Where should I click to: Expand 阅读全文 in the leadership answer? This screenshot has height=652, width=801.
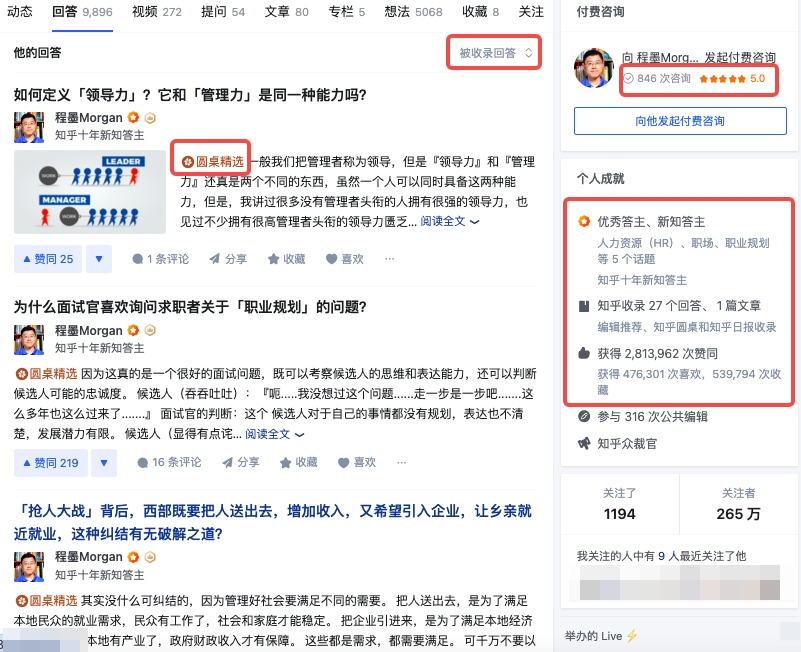pos(450,221)
